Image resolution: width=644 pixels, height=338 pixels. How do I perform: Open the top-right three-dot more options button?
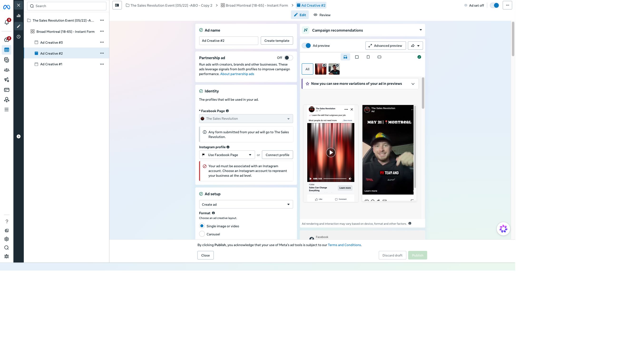[507, 5]
